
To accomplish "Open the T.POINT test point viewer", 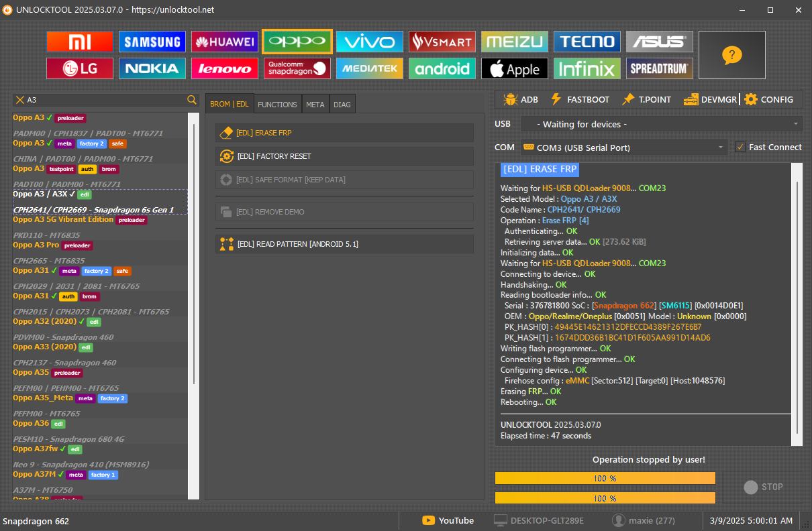I will [x=646, y=99].
